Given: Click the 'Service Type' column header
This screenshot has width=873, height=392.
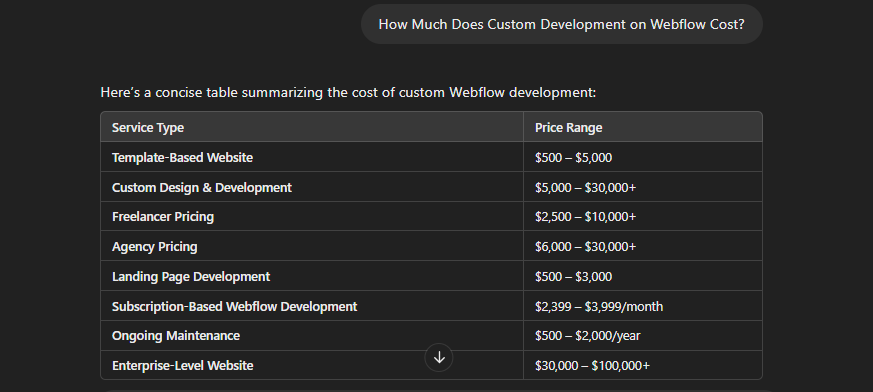Looking at the screenshot, I should coord(312,127).
